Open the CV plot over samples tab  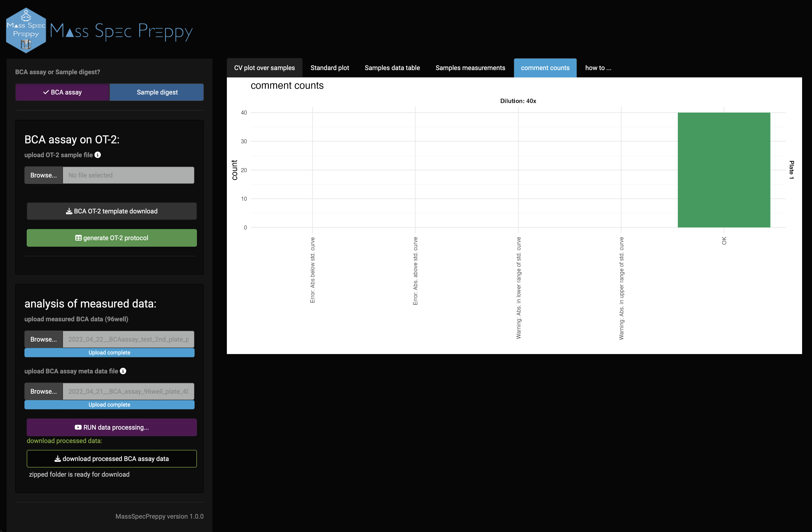(x=264, y=68)
